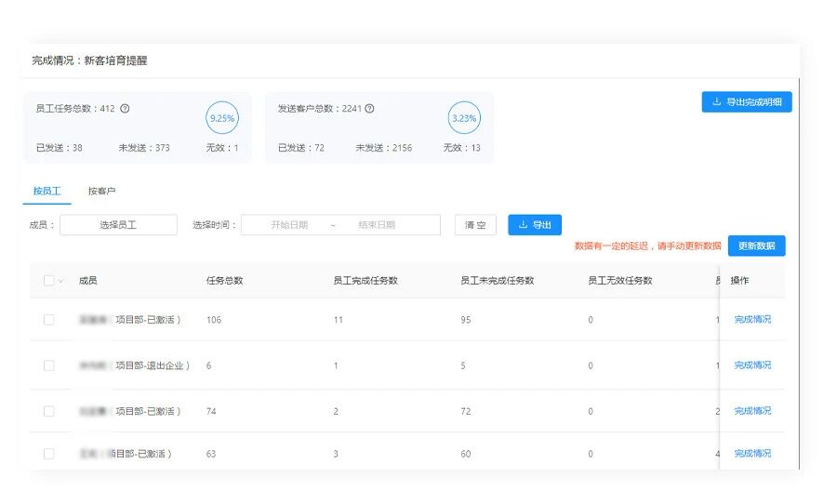This screenshot has width=837, height=504.
Task: Open 完成情况 for the 74-task row
Action: pyautogui.click(x=752, y=411)
